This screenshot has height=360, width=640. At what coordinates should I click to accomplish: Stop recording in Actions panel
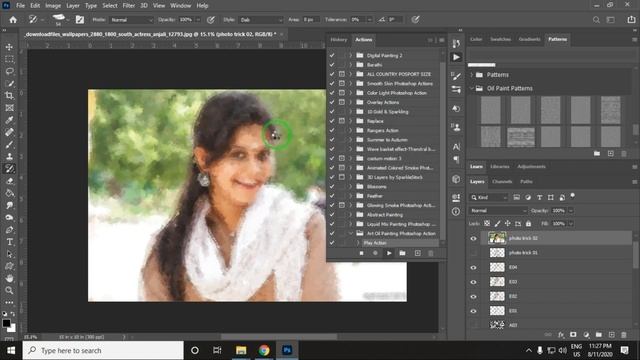361,253
